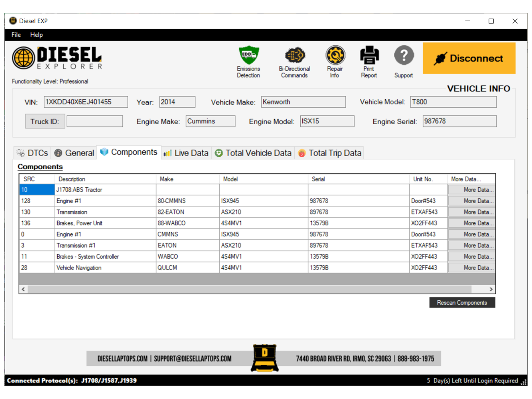
Task: Open Repair Info
Action: pyautogui.click(x=335, y=61)
